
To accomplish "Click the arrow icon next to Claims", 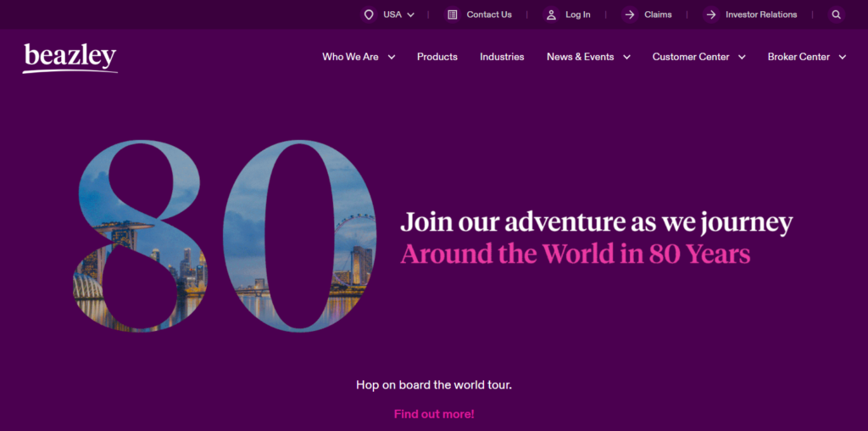I will [630, 15].
